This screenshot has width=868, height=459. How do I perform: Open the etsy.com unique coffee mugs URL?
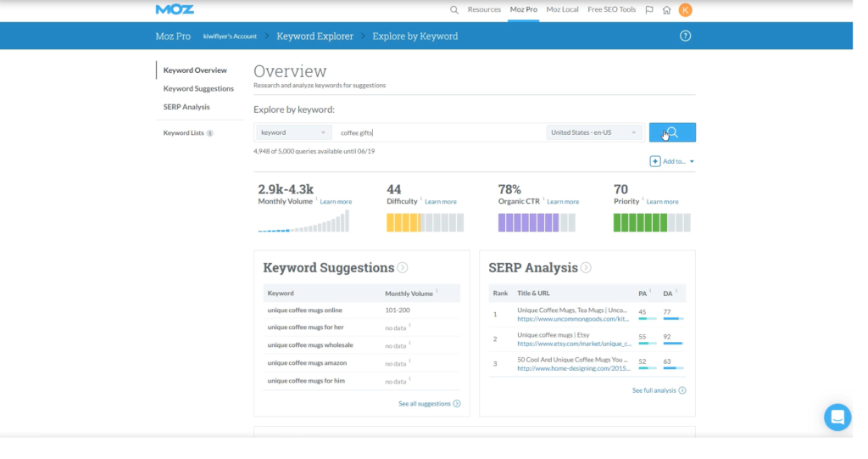click(x=574, y=344)
